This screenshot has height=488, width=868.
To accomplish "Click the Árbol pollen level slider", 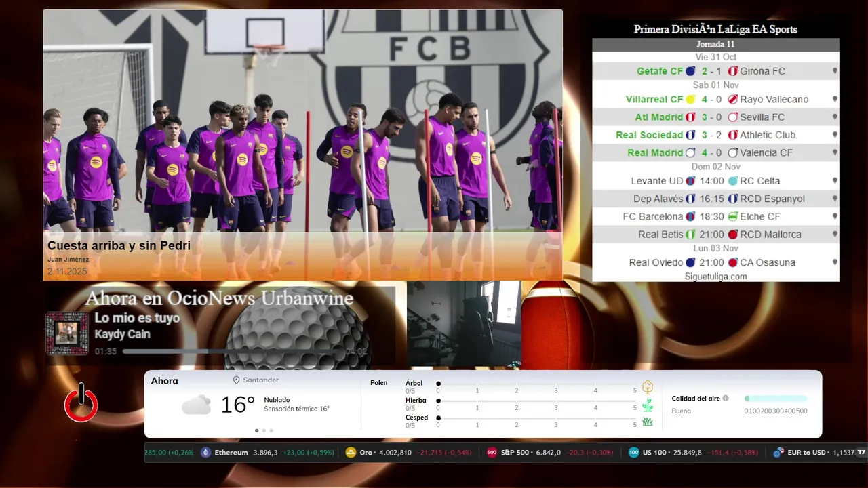I will [x=536, y=384].
